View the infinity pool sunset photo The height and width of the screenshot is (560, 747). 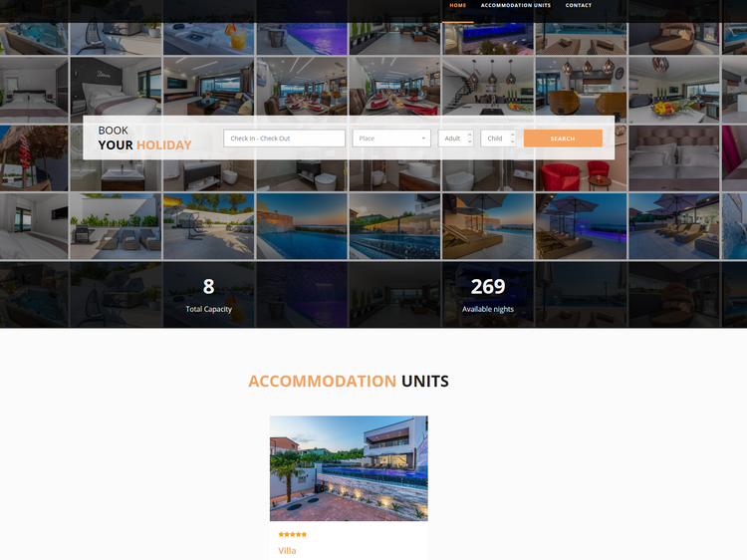(x=302, y=226)
